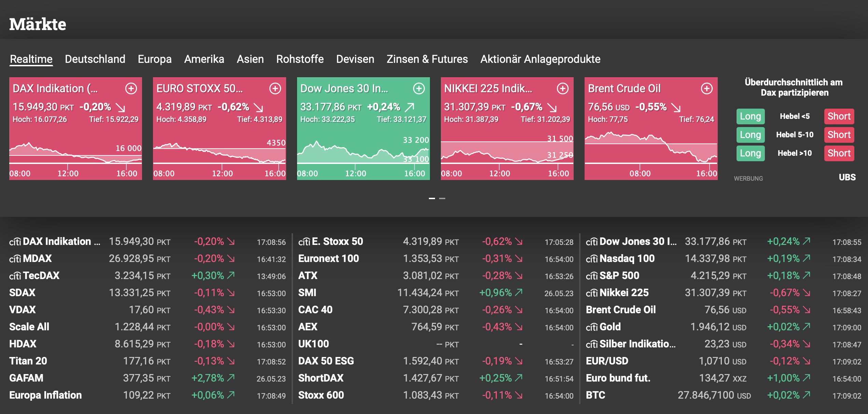868x414 pixels.
Task: Select first carousel page indicator
Action: point(432,198)
